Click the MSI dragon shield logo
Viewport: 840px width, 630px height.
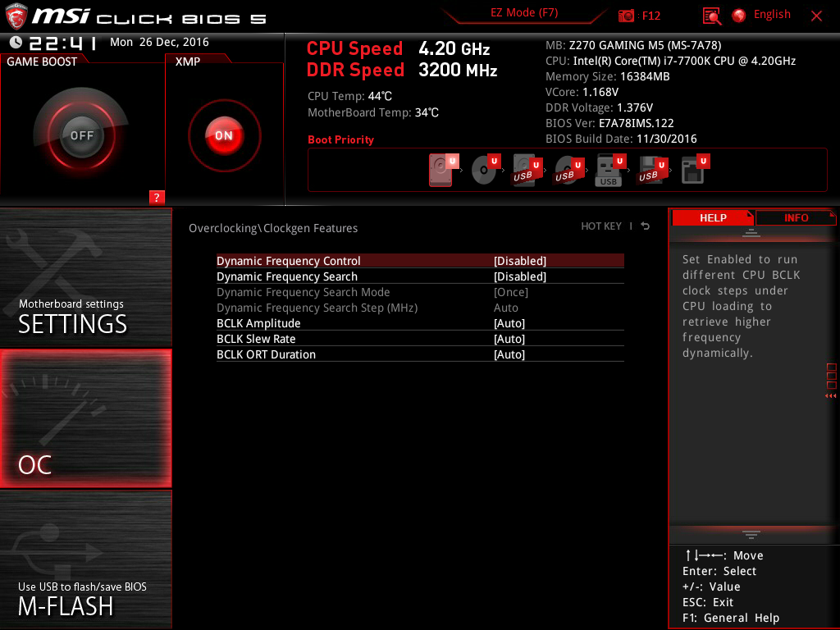point(16,16)
